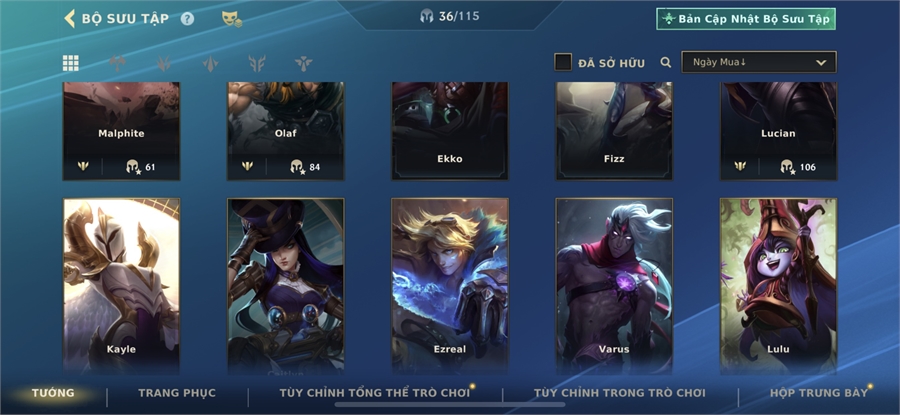Image resolution: width=900 pixels, height=415 pixels.
Task: Open the Lulu champion card
Action: click(x=778, y=286)
